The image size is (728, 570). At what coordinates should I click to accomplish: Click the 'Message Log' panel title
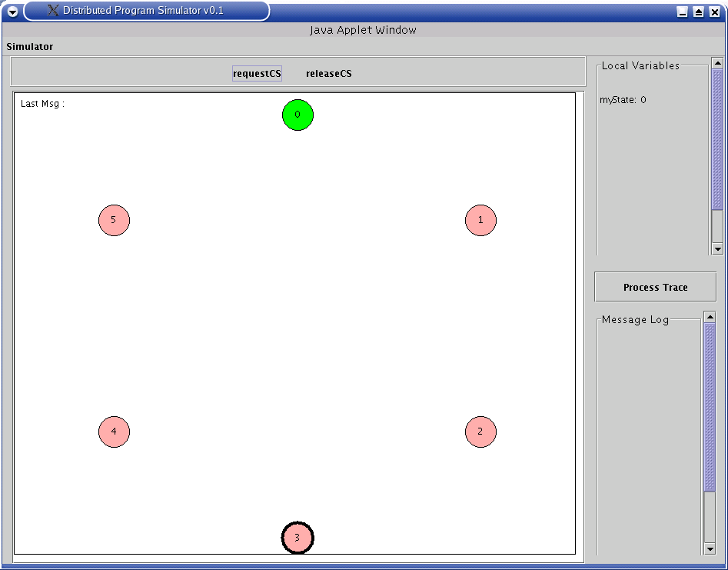[635, 319]
